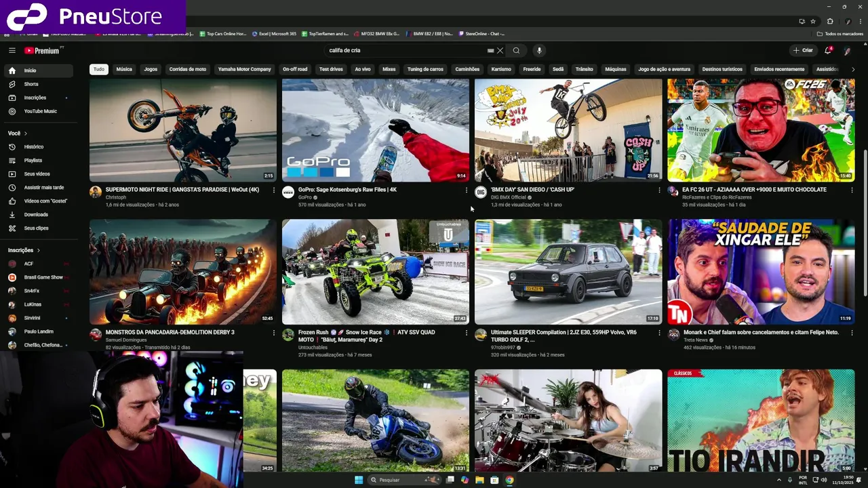Clear the search text with the X icon
868x488 pixels.
pyautogui.click(x=500, y=50)
